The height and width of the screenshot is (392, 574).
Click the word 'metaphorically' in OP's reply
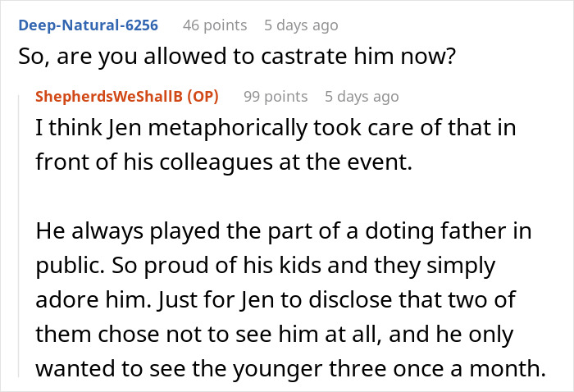pos(228,128)
